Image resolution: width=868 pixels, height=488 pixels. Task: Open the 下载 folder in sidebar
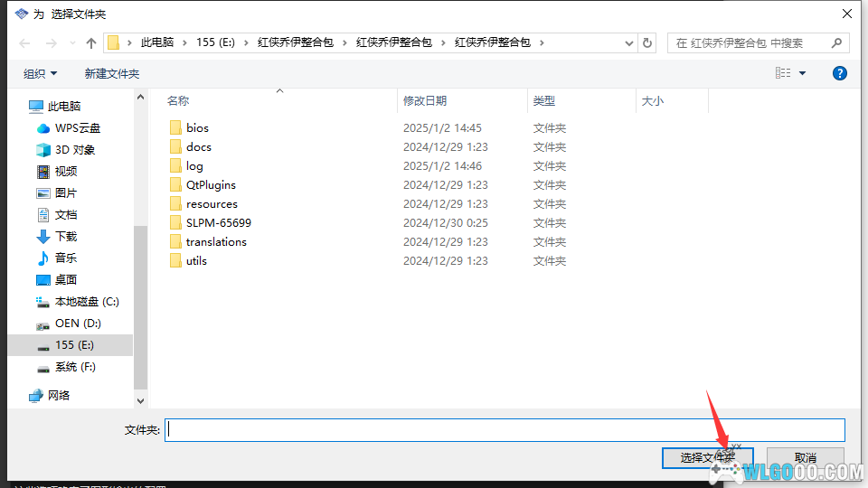coord(66,237)
